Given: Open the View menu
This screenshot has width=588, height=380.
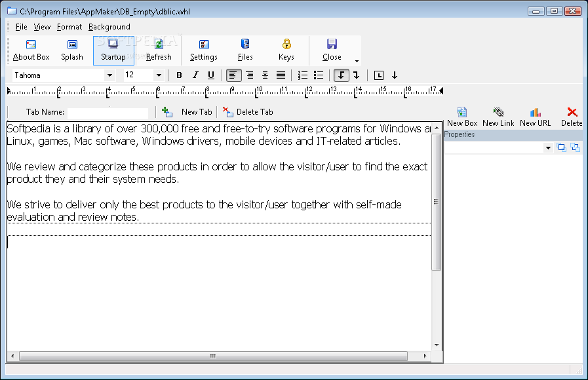Looking at the screenshot, I should 42,27.
